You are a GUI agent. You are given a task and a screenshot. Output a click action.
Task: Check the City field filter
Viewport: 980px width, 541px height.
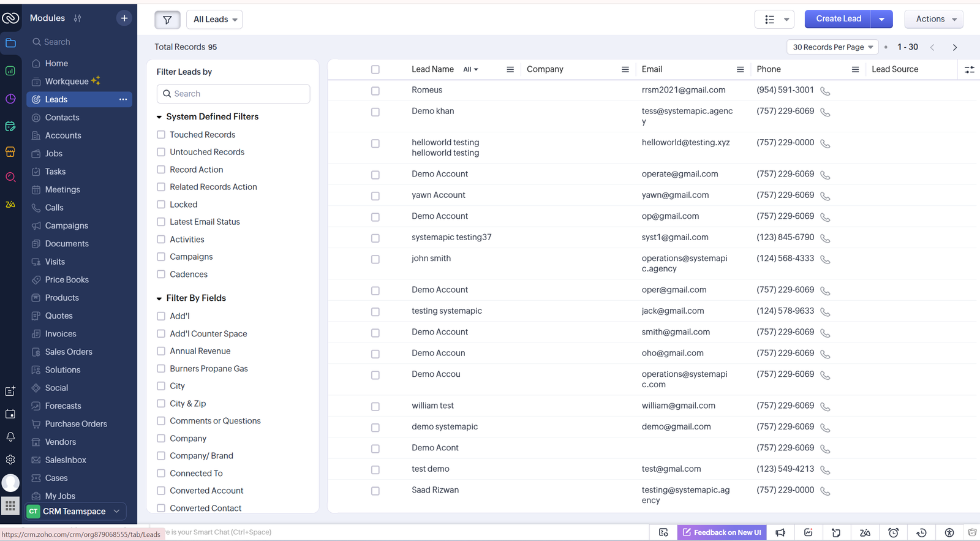(161, 386)
